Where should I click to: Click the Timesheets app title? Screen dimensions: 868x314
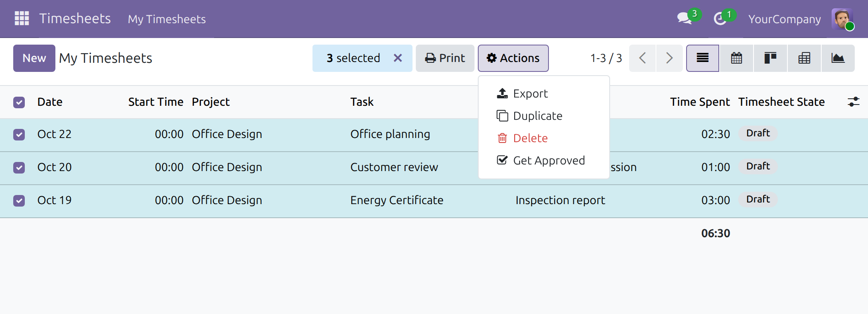(x=75, y=19)
